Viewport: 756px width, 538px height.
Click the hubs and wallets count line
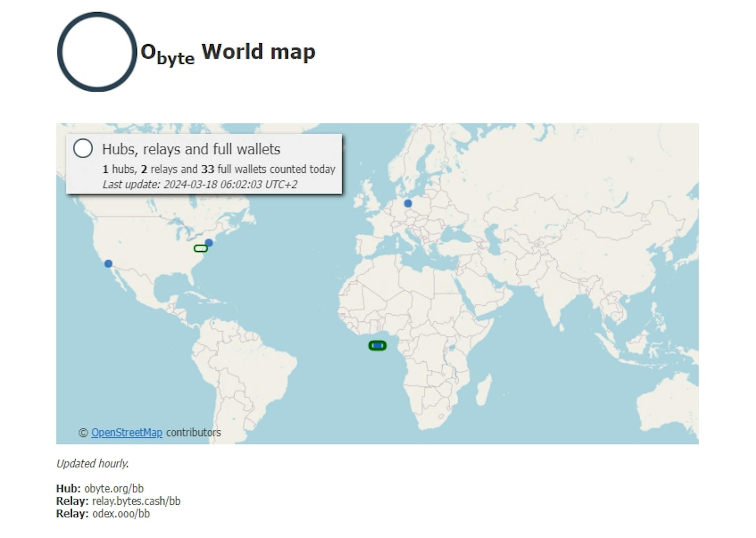pyautogui.click(x=219, y=169)
